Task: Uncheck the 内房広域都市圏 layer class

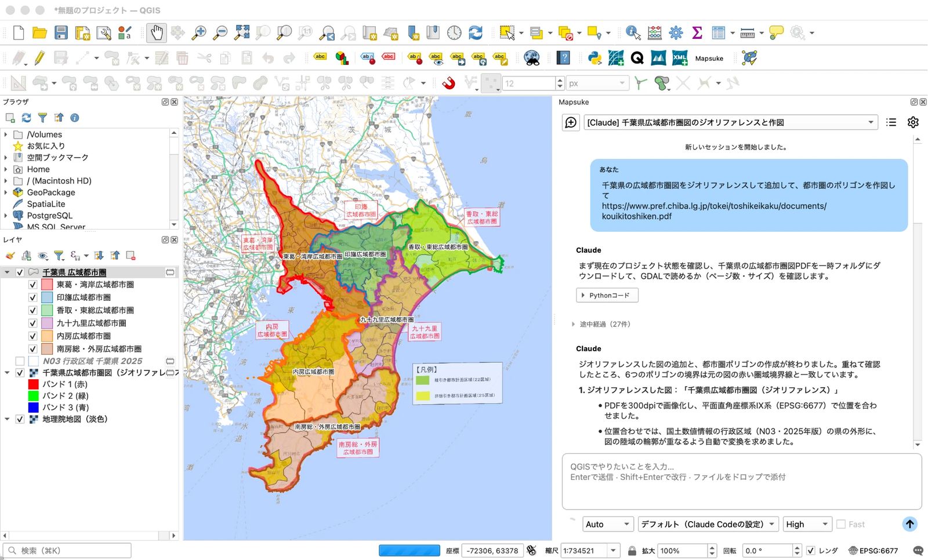Action: 32,336
